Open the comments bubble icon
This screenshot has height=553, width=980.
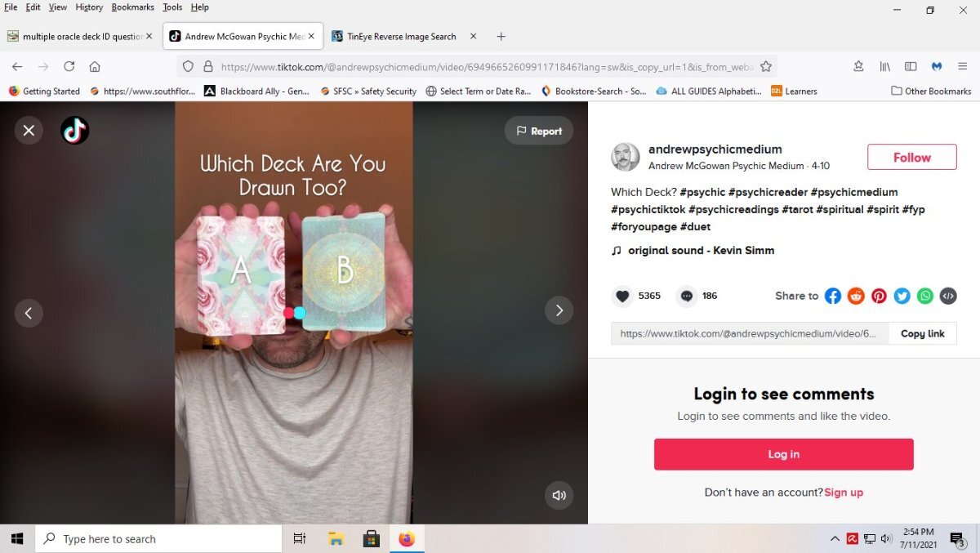tap(687, 296)
